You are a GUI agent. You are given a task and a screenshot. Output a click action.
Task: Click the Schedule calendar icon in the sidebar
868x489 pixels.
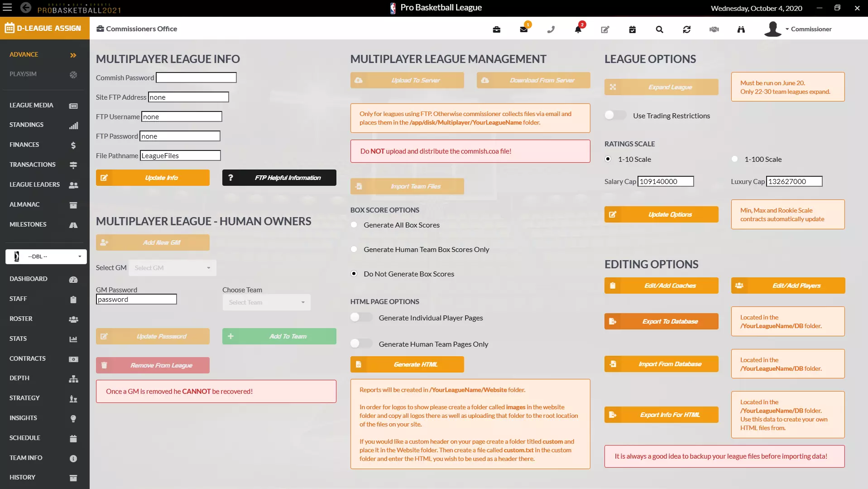point(73,439)
